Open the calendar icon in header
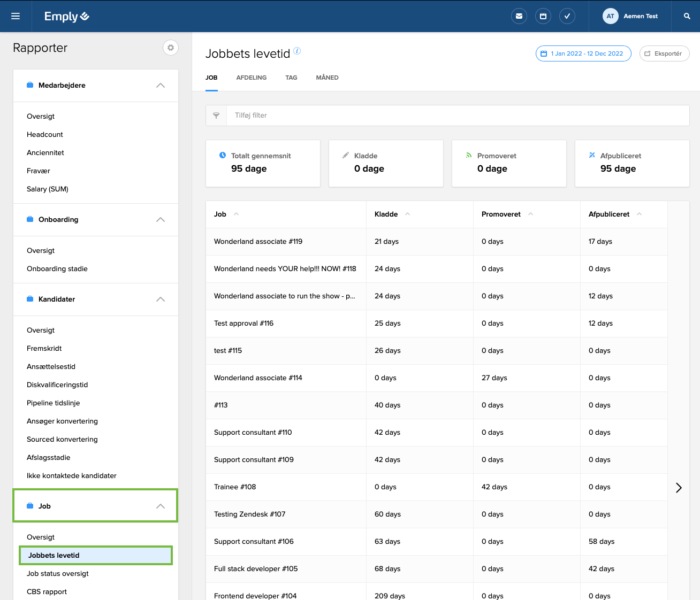 (x=543, y=16)
